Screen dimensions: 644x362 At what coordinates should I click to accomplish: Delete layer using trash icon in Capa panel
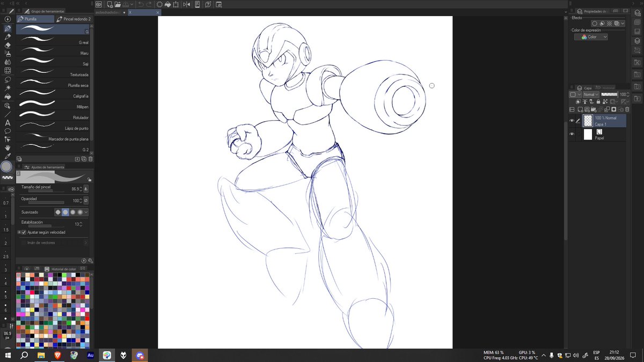tap(627, 109)
